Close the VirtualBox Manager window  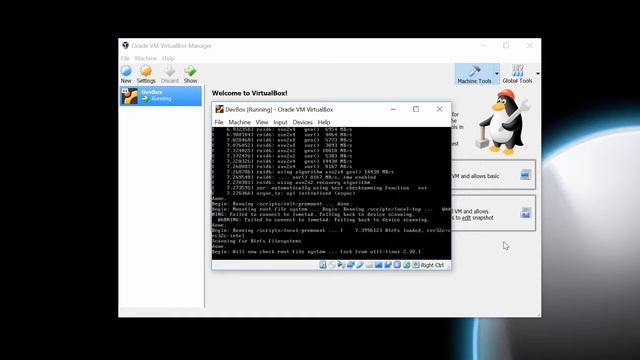pyautogui.click(x=529, y=45)
